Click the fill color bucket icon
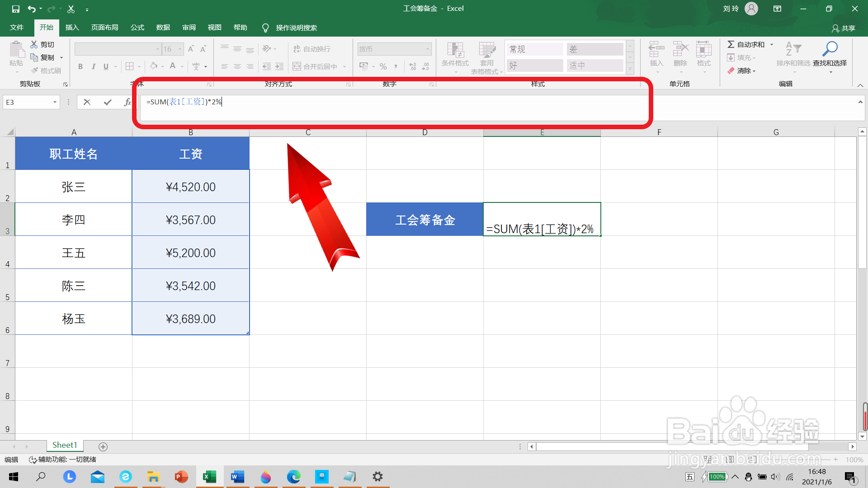The image size is (868, 488). coord(154,66)
